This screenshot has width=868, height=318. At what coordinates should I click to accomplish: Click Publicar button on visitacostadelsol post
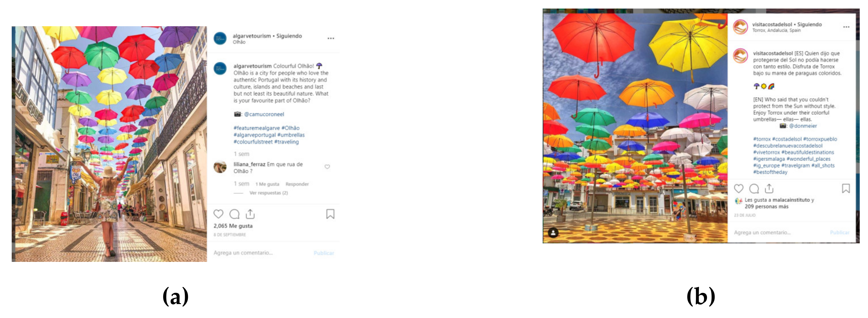click(x=839, y=233)
